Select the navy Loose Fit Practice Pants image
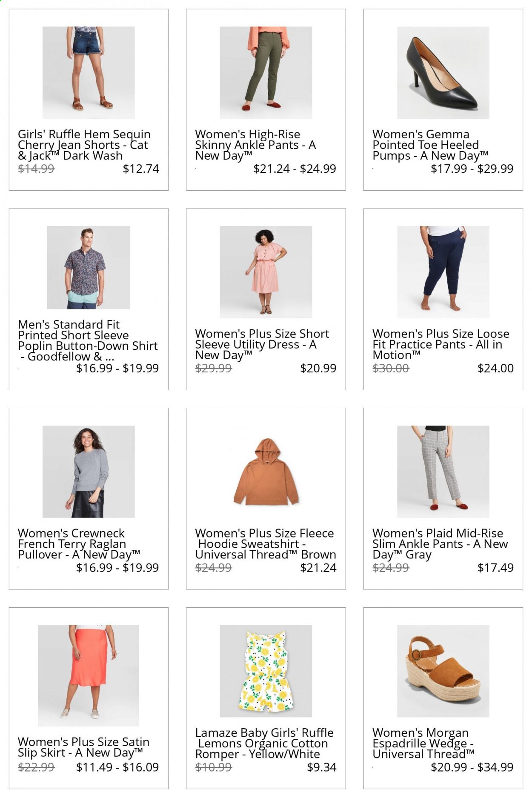532x798 pixels. (x=443, y=272)
